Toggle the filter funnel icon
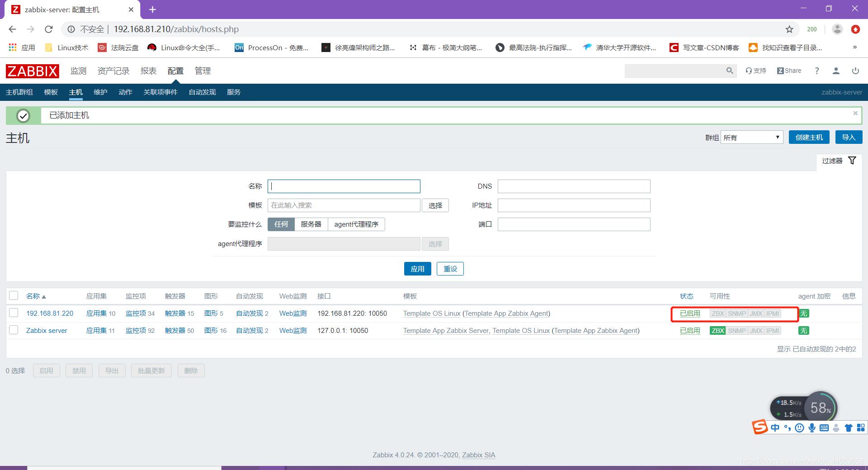This screenshot has width=868, height=470. point(852,161)
